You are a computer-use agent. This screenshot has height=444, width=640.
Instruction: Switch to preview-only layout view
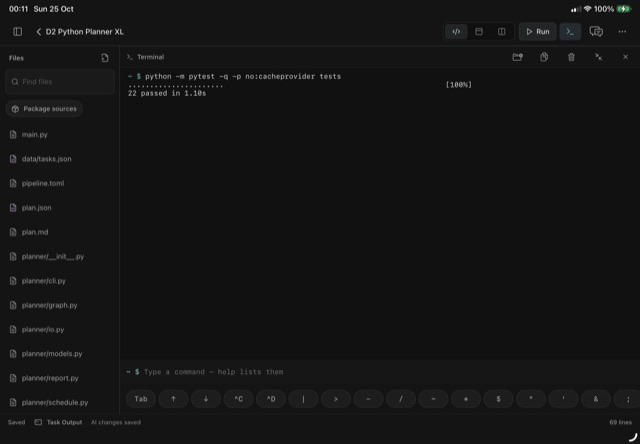(x=479, y=32)
